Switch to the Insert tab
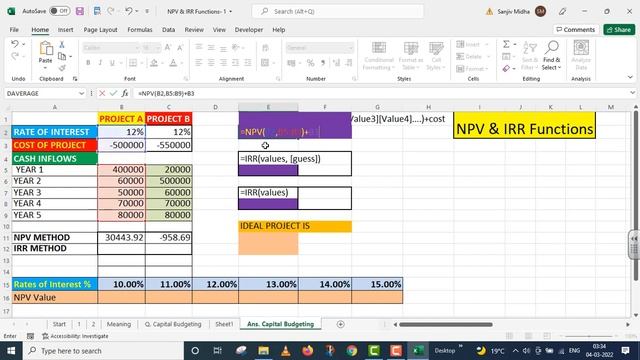 (x=65, y=30)
